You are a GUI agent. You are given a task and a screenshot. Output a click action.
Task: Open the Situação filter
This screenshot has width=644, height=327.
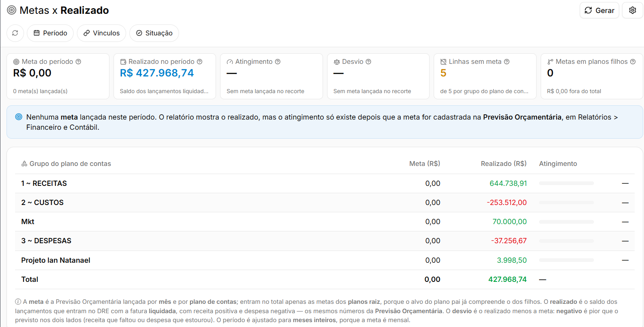154,33
